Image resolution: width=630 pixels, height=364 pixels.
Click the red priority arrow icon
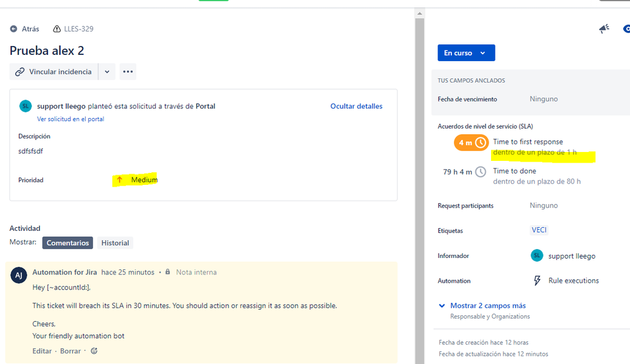click(x=119, y=180)
